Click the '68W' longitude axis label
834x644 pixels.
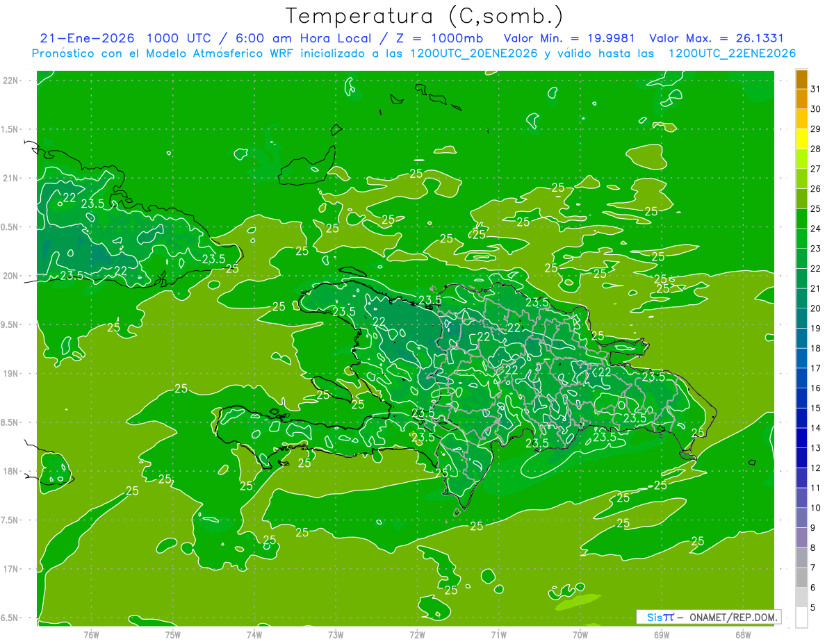point(743,634)
